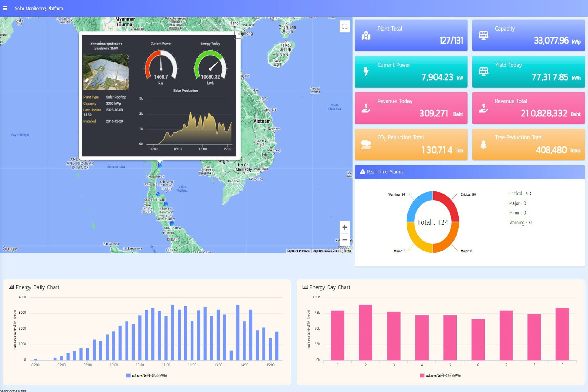Select the map marker near Nakhon Si Thammarat
588x392 pixels.
166,203
